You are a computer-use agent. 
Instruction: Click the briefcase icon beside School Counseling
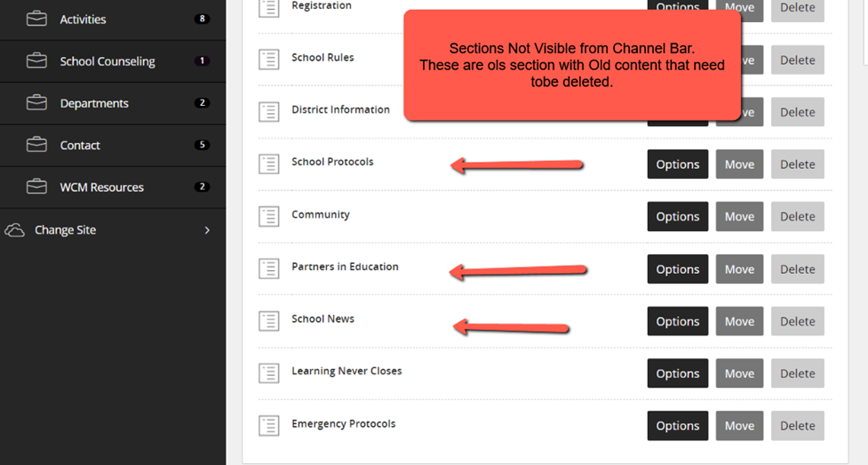point(36,60)
